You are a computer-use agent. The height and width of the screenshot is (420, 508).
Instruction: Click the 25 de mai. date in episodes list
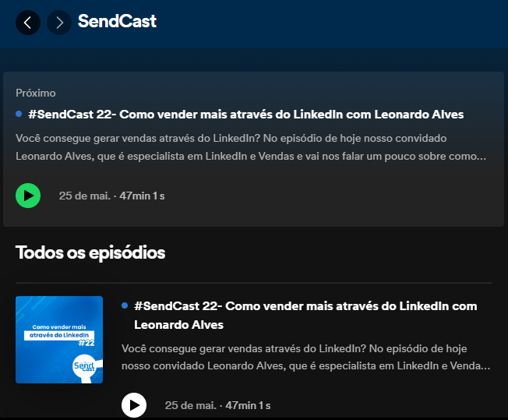(x=190, y=405)
